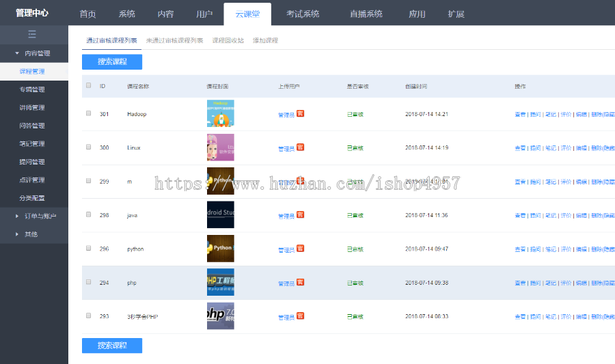Click the hamburger sidebar collapse icon
Image resolution: width=615 pixels, height=364 pixels.
[x=32, y=35]
